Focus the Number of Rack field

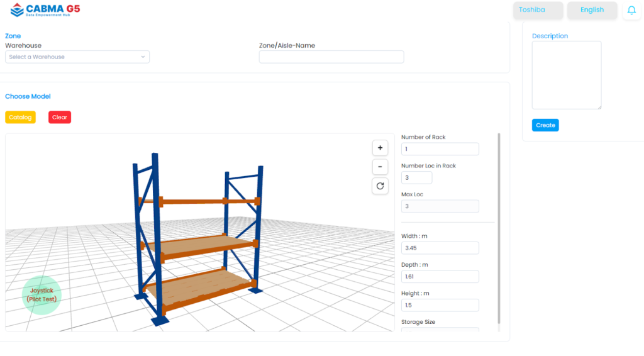coord(440,149)
